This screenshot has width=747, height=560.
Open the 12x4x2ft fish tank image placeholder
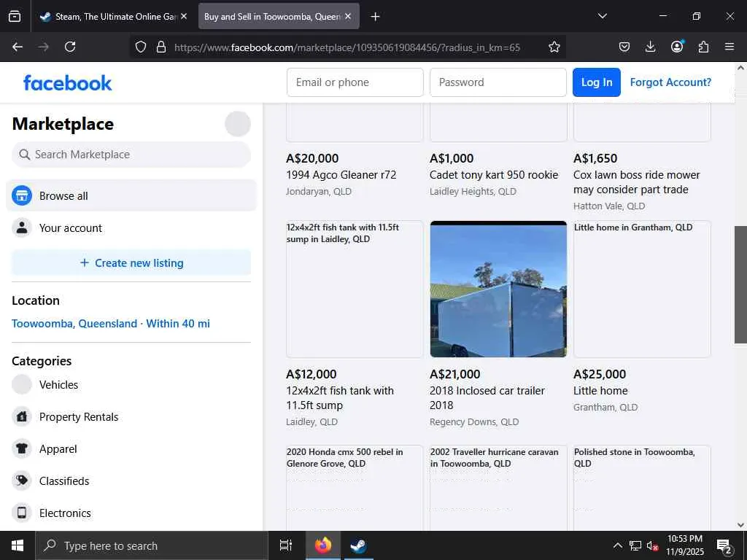point(355,289)
